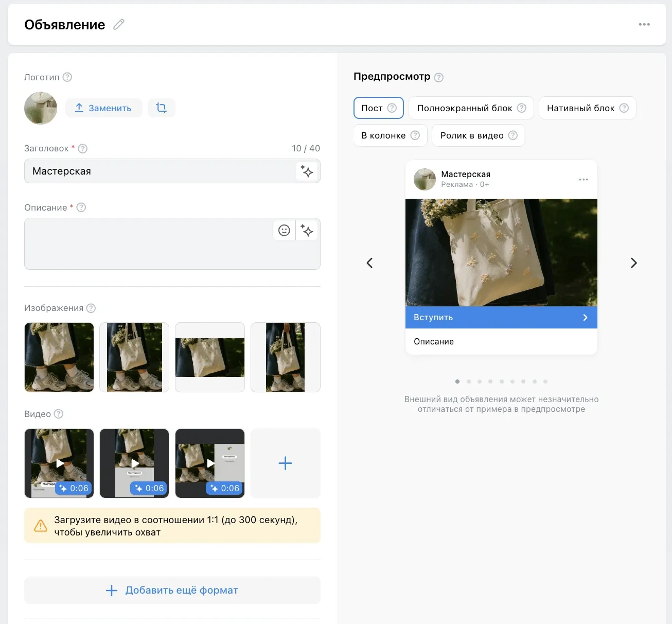672x624 pixels.
Task: Switch to Нативный блок preview
Action: pyautogui.click(x=588, y=108)
